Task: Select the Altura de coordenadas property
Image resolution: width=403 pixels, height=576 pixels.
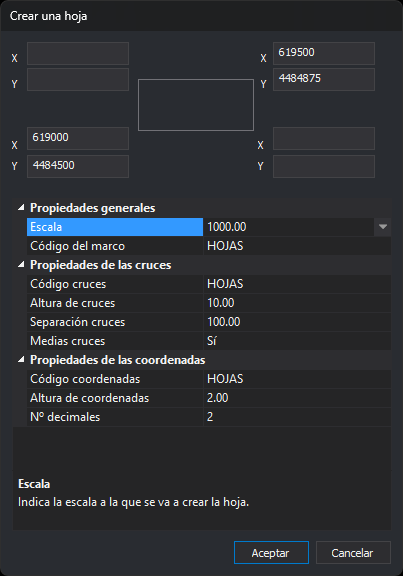Action: [115, 398]
